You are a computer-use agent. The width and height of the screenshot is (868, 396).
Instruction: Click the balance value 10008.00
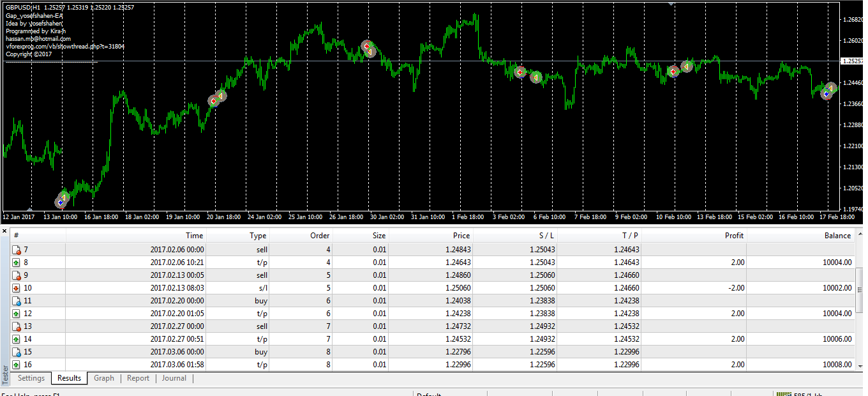point(837,365)
